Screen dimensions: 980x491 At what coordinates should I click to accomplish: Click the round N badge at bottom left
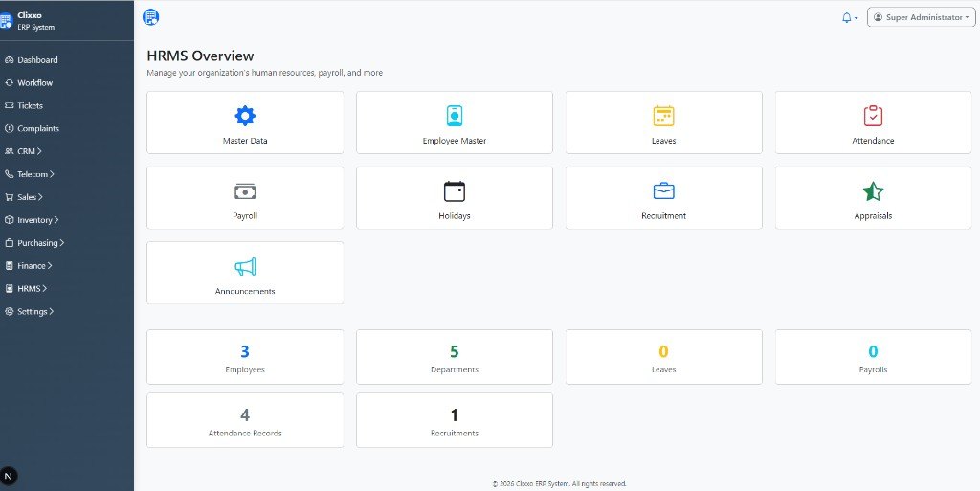8,476
